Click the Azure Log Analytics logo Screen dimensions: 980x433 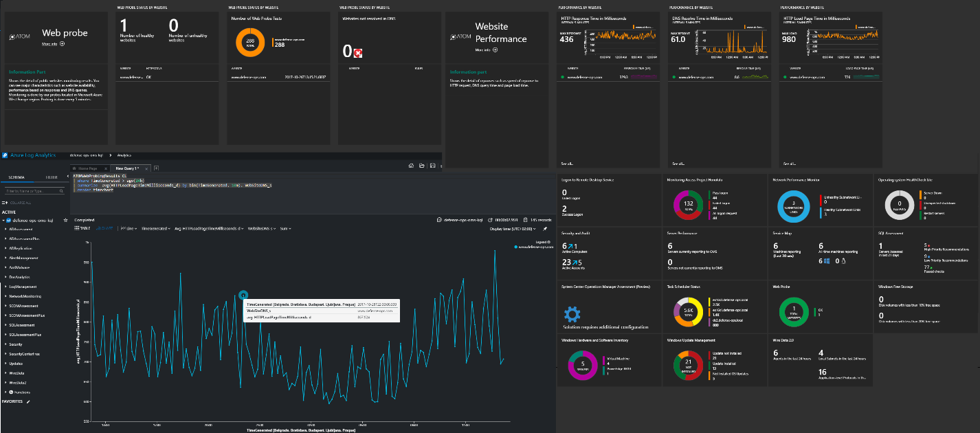pos(5,155)
